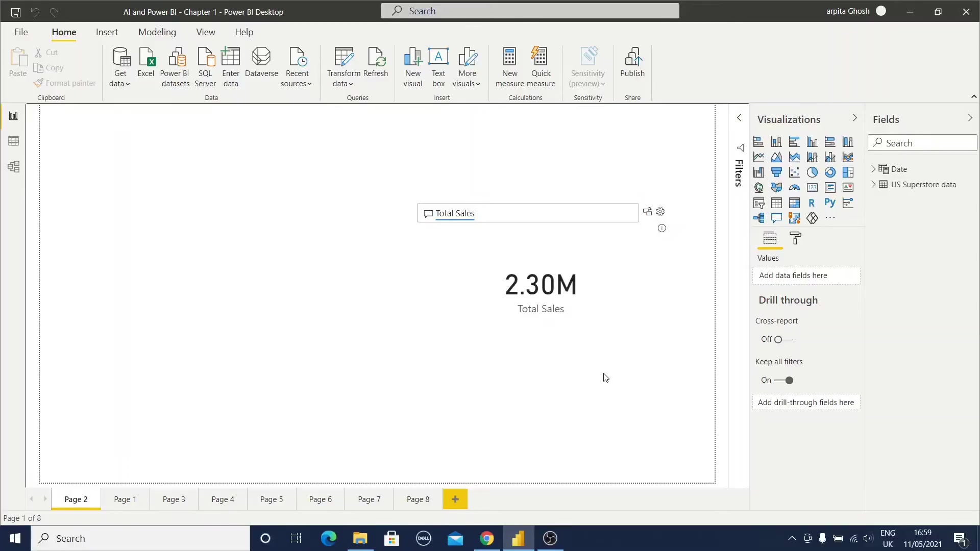Select the decomposition tree visual
The height and width of the screenshot is (551, 980).
(758, 218)
